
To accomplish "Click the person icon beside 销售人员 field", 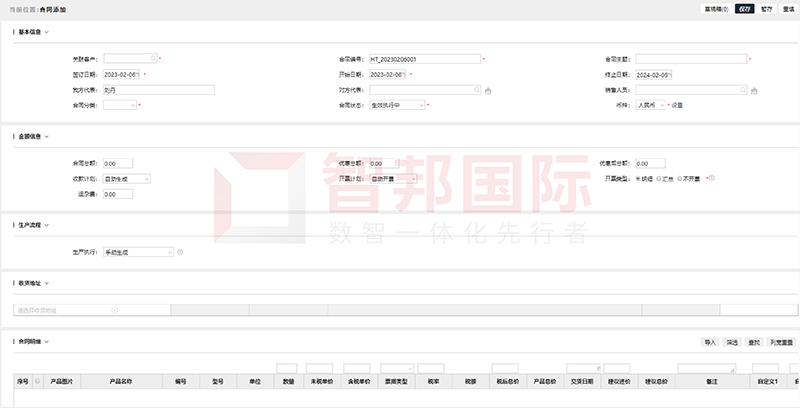I will 754,91.
